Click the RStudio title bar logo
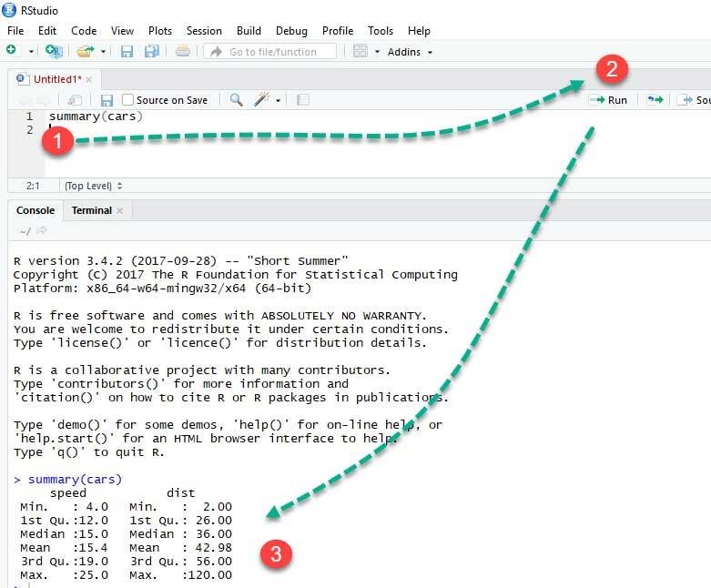Image resolution: width=711 pixels, height=588 pixels. [x=9, y=10]
